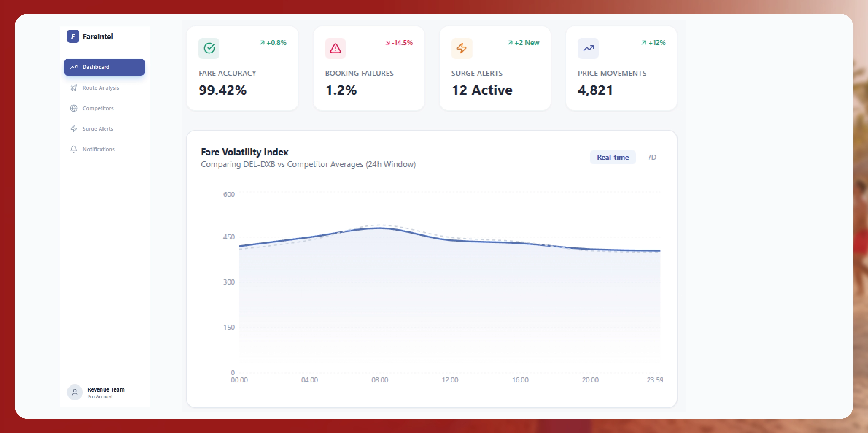Click the 4,821 price movements count
The height and width of the screenshot is (433, 868).
pos(595,90)
